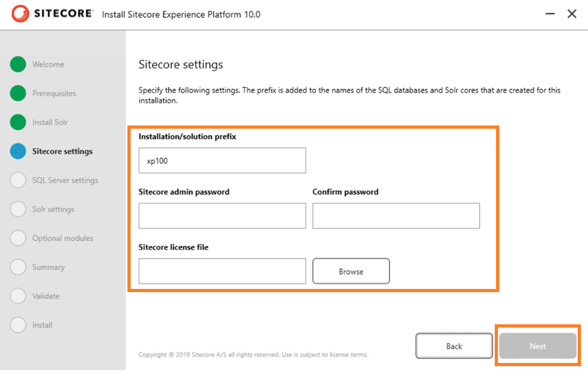Select the Install step circle
588x370 pixels.
point(18,325)
